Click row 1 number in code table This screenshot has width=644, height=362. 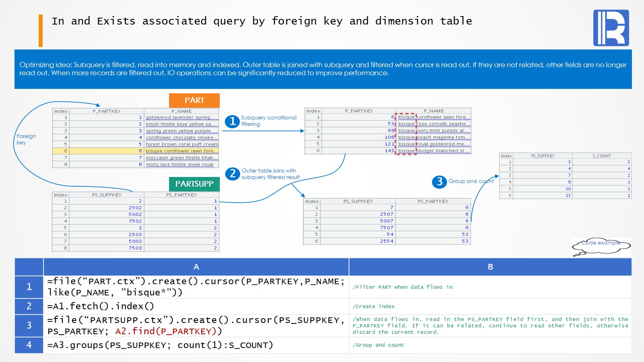(x=29, y=287)
